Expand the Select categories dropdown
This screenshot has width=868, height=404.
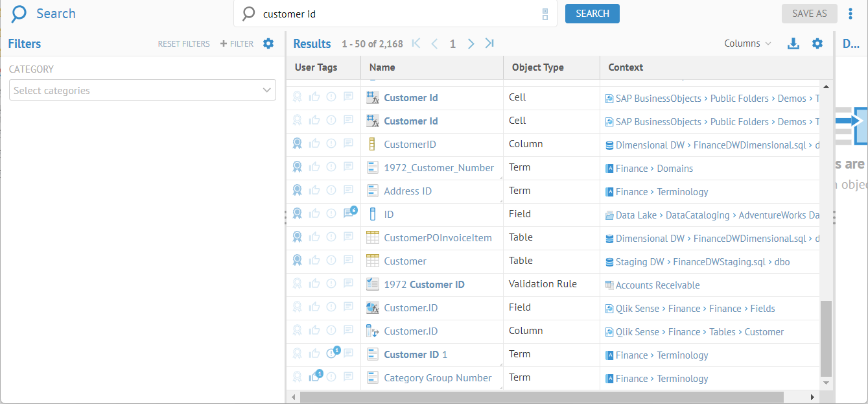pyautogui.click(x=143, y=90)
